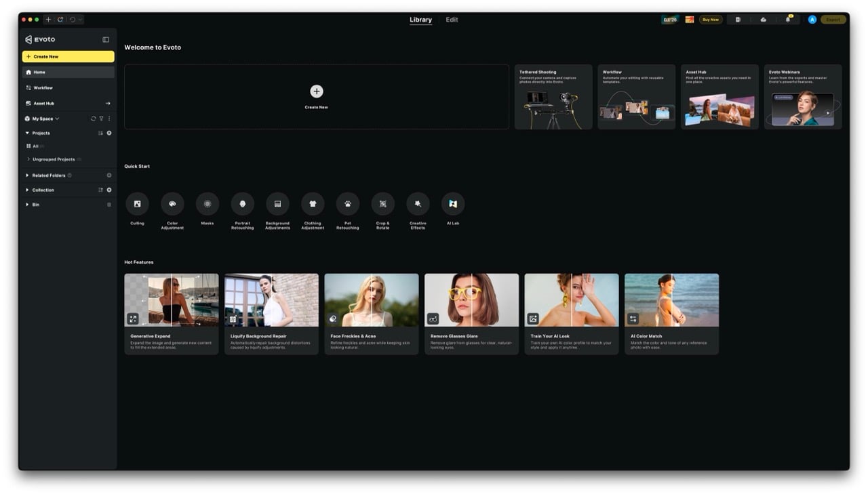
Task: Click the sort icon in the Projects row
Action: [x=100, y=133]
